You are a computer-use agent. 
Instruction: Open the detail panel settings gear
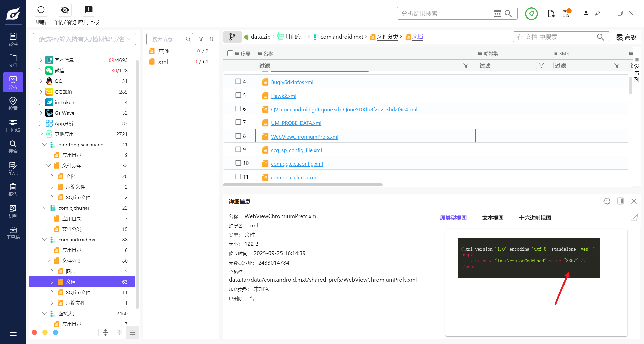607,201
